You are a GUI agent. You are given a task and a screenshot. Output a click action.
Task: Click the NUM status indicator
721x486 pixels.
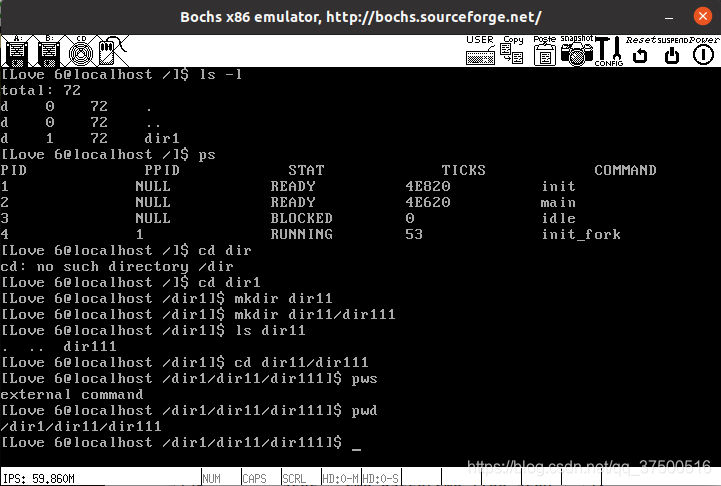(212, 479)
